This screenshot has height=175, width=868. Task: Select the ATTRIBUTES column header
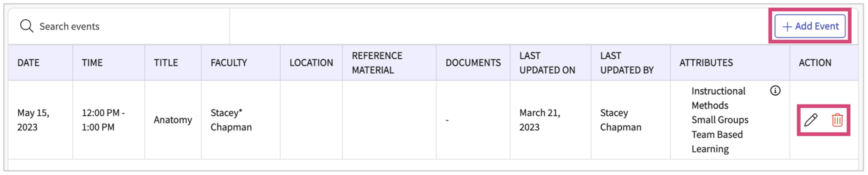706,63
